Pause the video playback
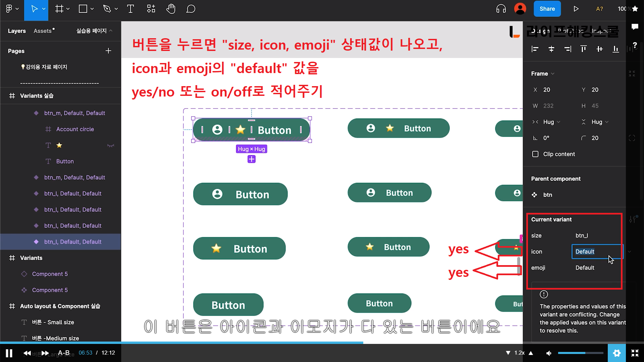The image size is (644, 362). (x=9, y=353)
